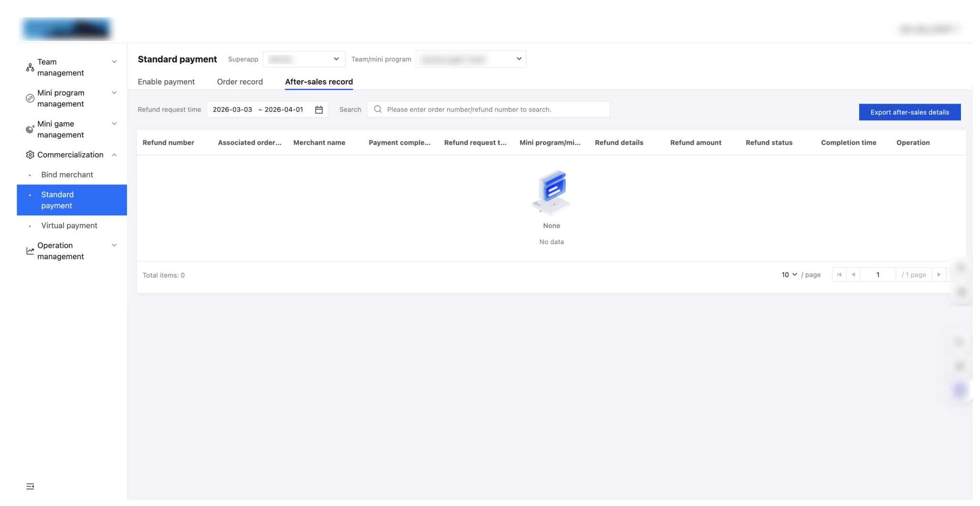Image resolution: width=980 pixels, height=506 pixels.
Task: Click the Refund request time column header
Action: [x=475, y=143]
